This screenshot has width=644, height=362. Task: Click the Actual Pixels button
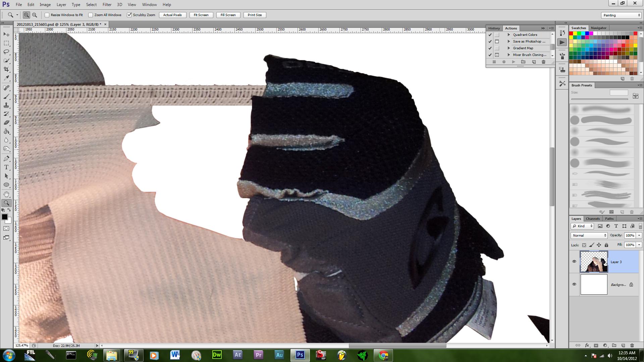pos(172,15)
